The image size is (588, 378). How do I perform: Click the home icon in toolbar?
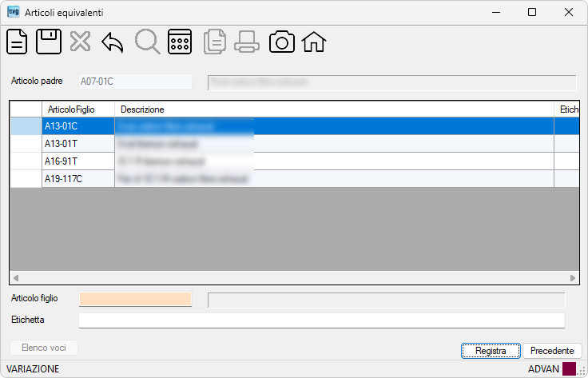(x=314, y=42)
